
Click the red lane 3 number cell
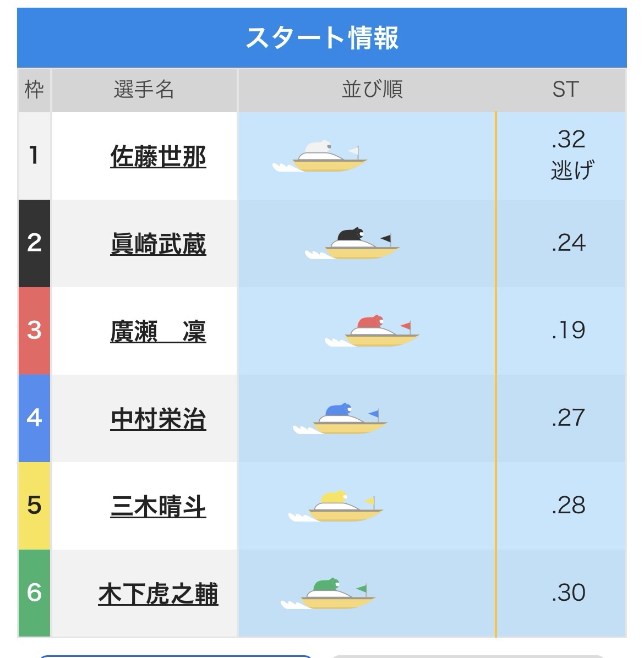[34, 331]
